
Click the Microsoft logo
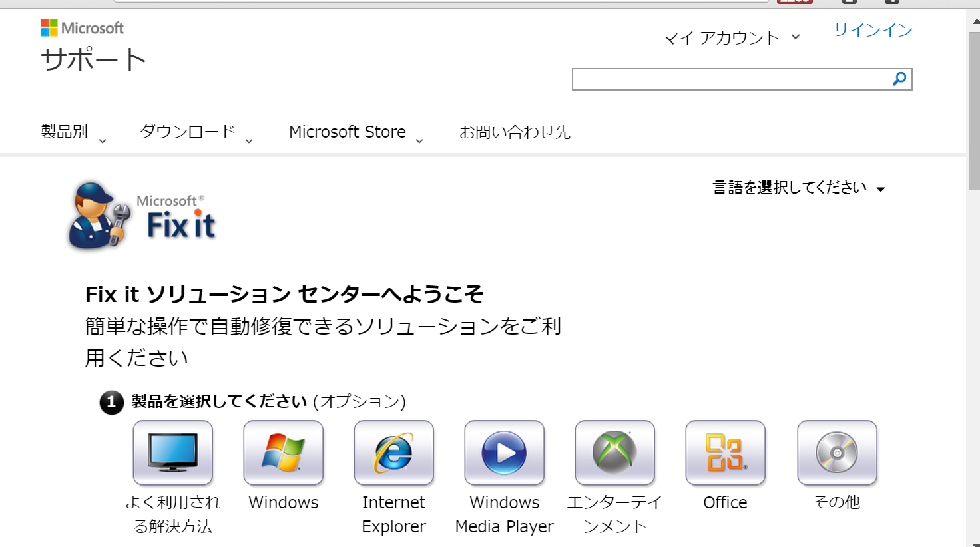tap(82, 28)
